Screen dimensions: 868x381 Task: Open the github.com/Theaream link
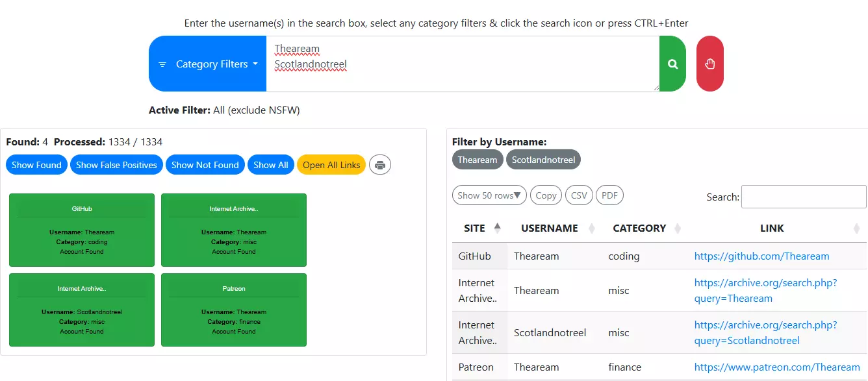pos(761,256)
